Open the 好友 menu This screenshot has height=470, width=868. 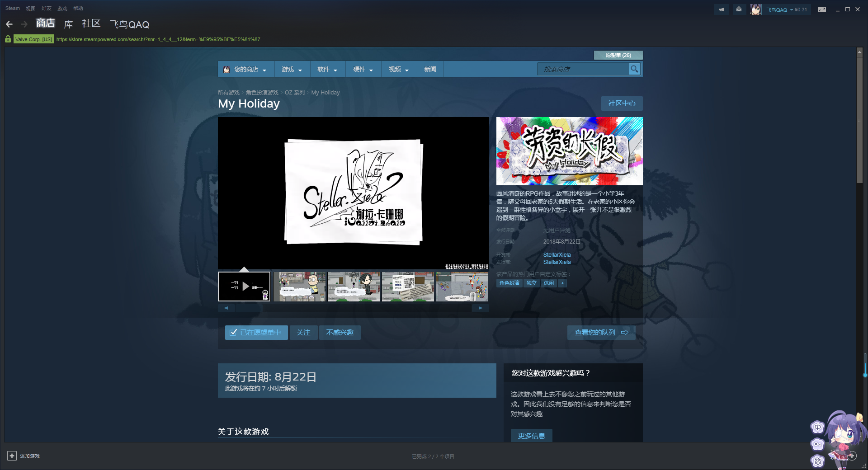coord(47,8)
